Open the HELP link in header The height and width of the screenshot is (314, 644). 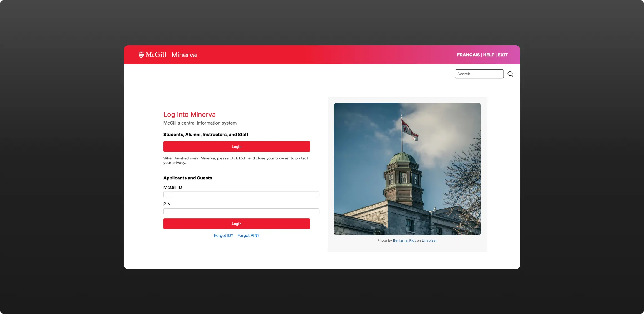point(489,55)
